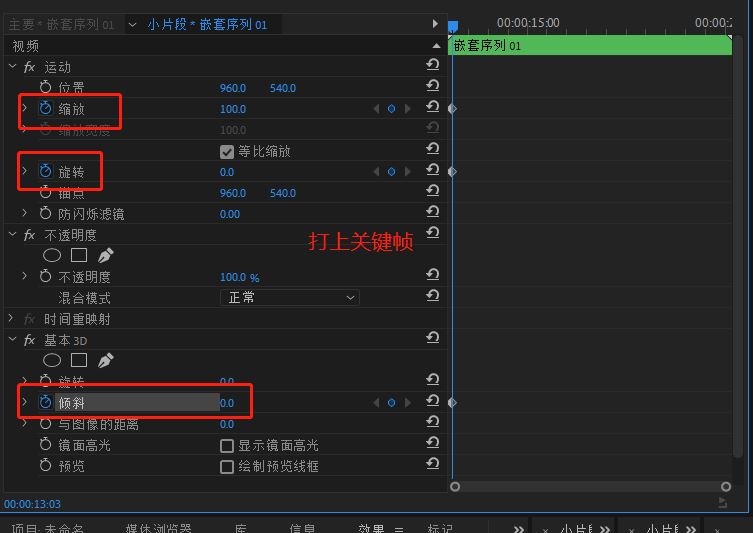Hide timeline view with the arrow button
Image resolution: width=753 pixels, height=533 pixels.
click(435, 24)
